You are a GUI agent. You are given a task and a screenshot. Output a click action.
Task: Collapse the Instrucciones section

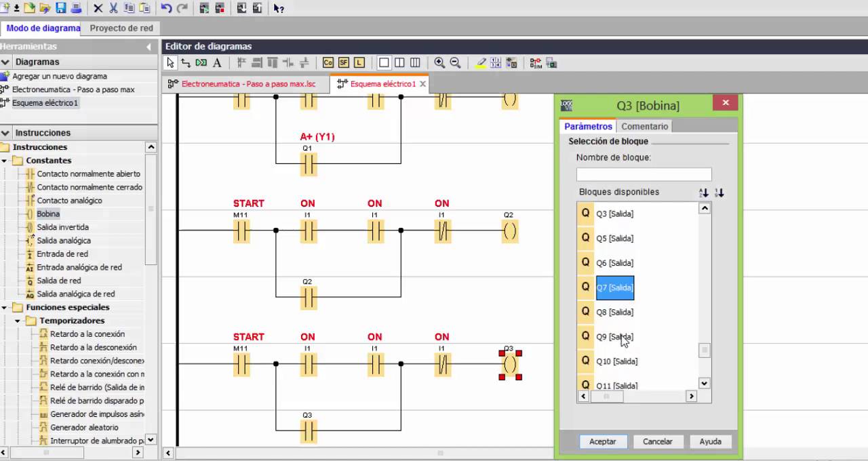click(x=5, y=133)
